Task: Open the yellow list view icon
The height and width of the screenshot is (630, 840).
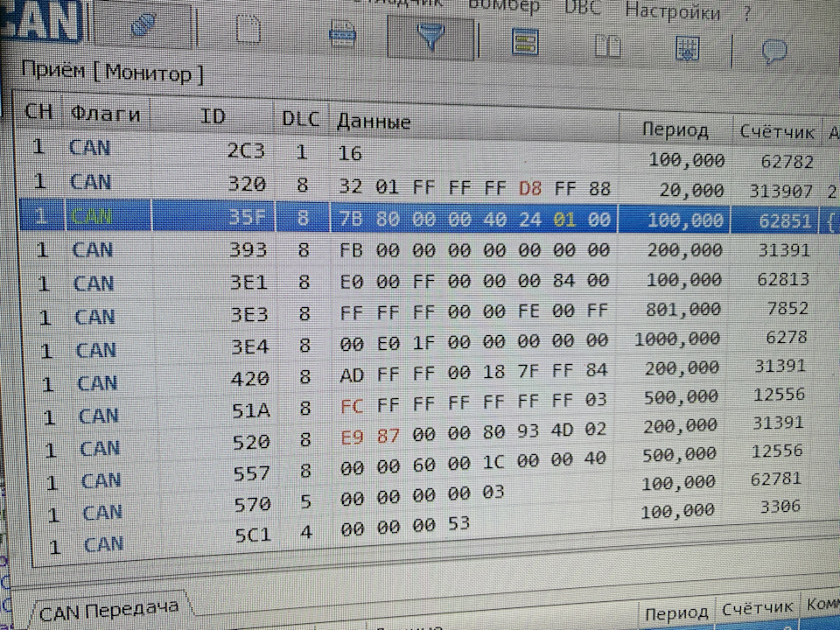Action: pyautogui.click(x=525, y=42)
